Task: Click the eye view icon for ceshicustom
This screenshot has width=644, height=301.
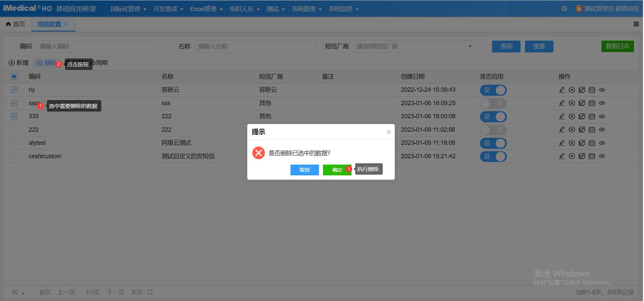Action: coord(602,156)
